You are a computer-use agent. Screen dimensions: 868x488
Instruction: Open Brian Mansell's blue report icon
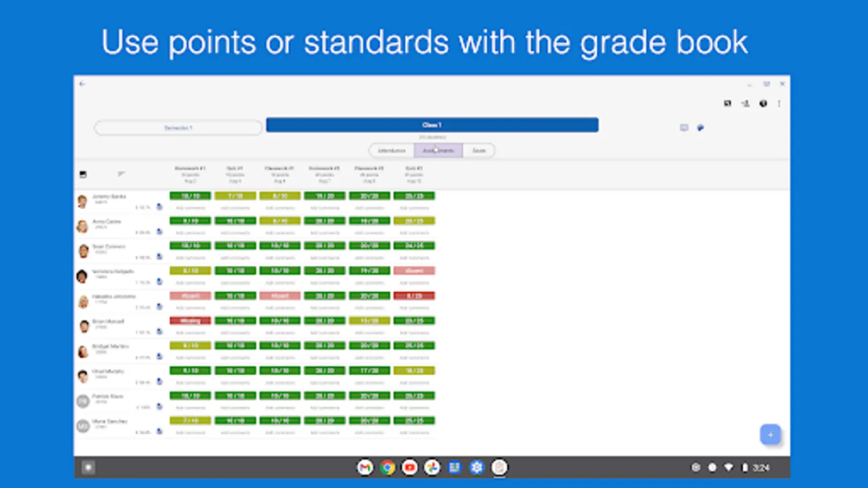tap(159, 331)
